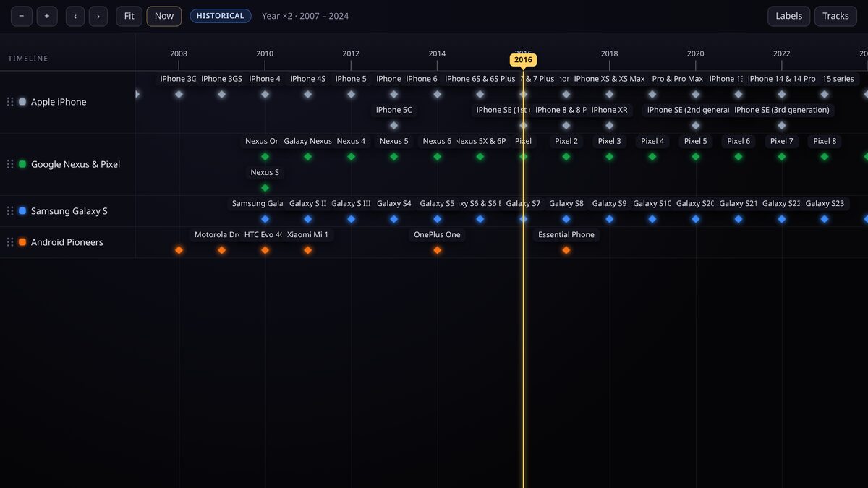The width and height of the screenshot is (868, 488).
Task: Click the Pixel 2 event label
Action: click(x=566, y=141)
